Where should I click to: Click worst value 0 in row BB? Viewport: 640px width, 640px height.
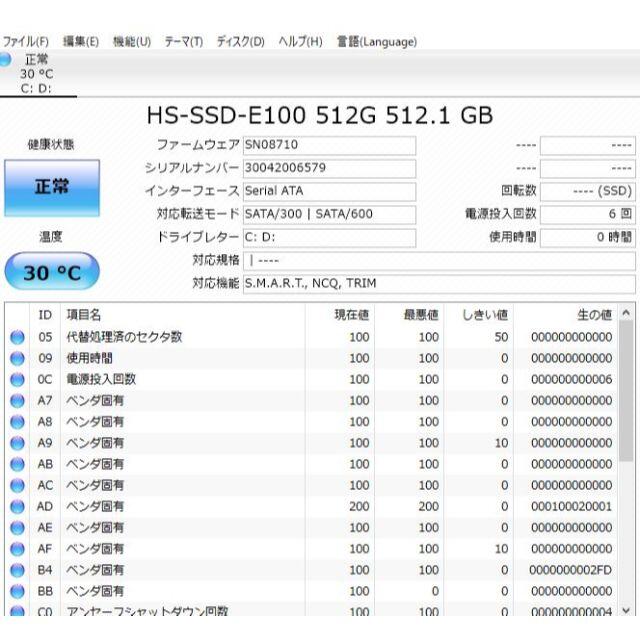[435, 592]
